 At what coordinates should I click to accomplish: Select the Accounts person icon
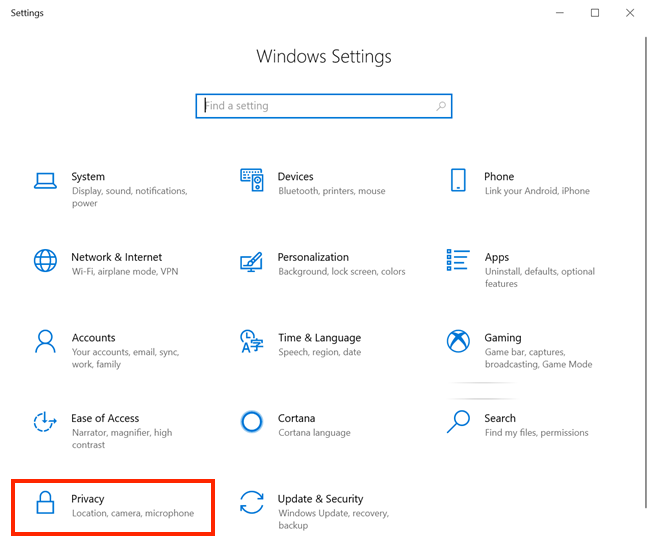[x=45, y=341]
